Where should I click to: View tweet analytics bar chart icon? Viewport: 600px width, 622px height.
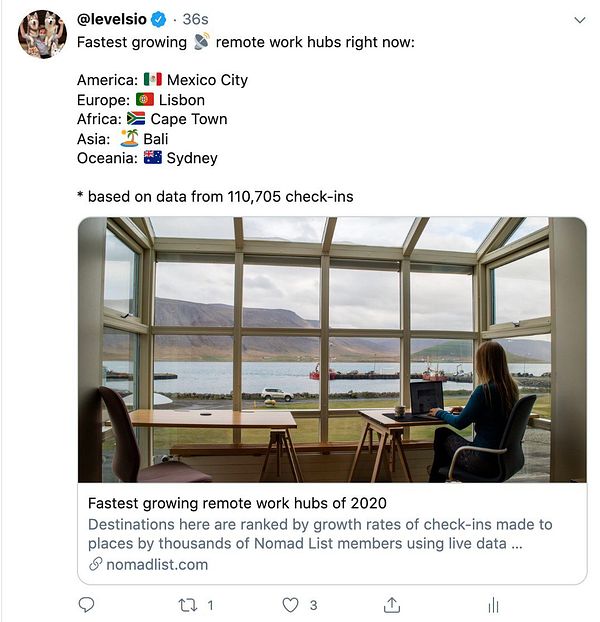(493, 605)
